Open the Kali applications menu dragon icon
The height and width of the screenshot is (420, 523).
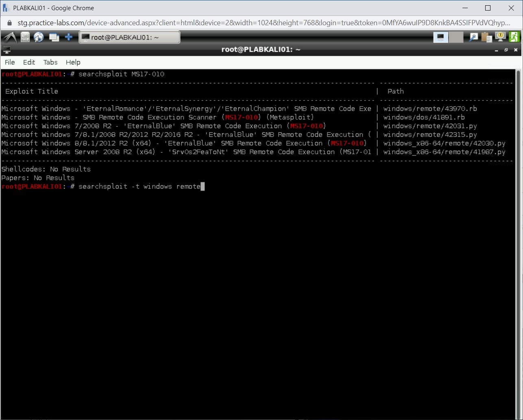point(10,37)
